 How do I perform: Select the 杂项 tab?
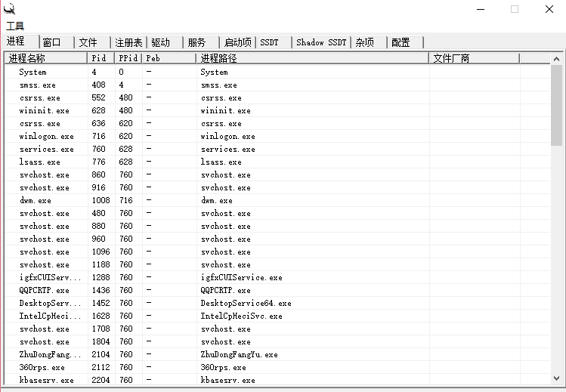point(364,42)
